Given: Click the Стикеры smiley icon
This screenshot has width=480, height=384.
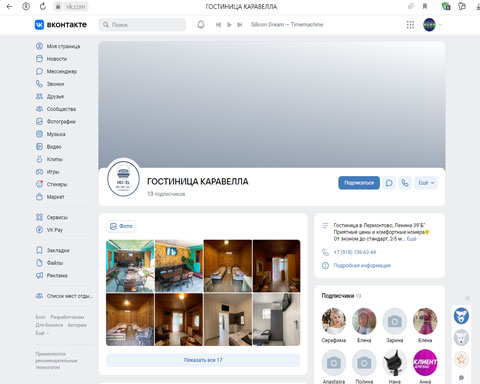Looking at the screenshot, I should [39, 184].
